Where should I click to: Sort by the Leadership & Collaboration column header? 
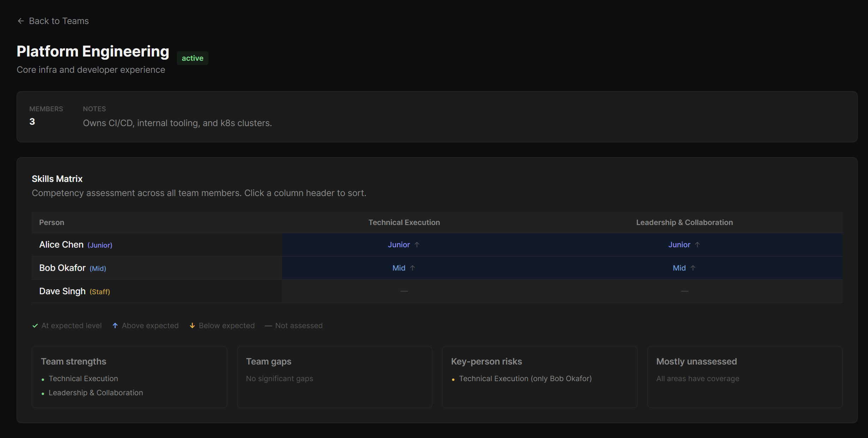pos(685,223)
